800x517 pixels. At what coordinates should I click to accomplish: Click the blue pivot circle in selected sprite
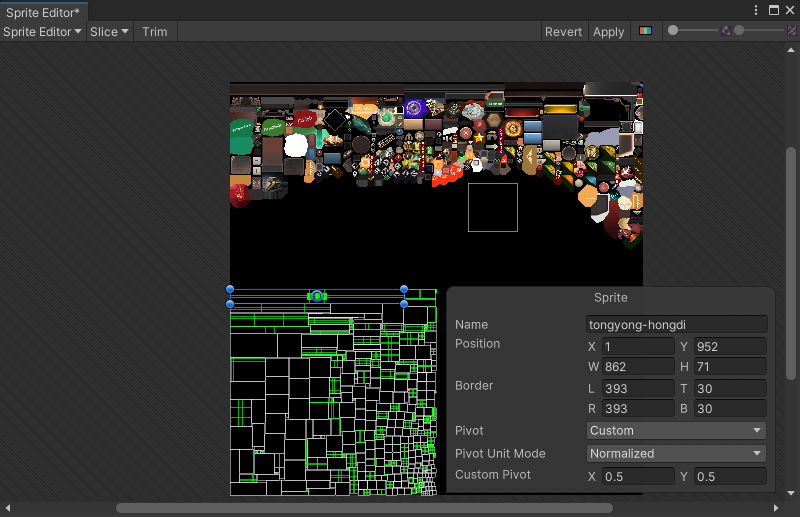[x=317, y=296]
